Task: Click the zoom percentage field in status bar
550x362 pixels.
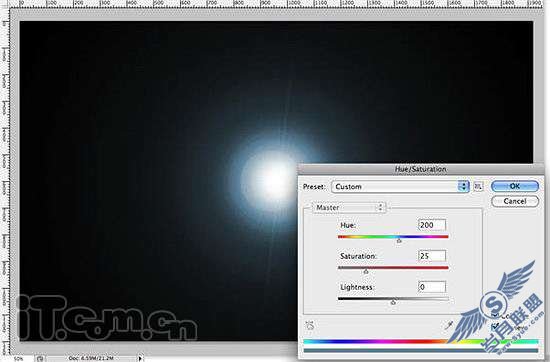Action: [18, 358]
